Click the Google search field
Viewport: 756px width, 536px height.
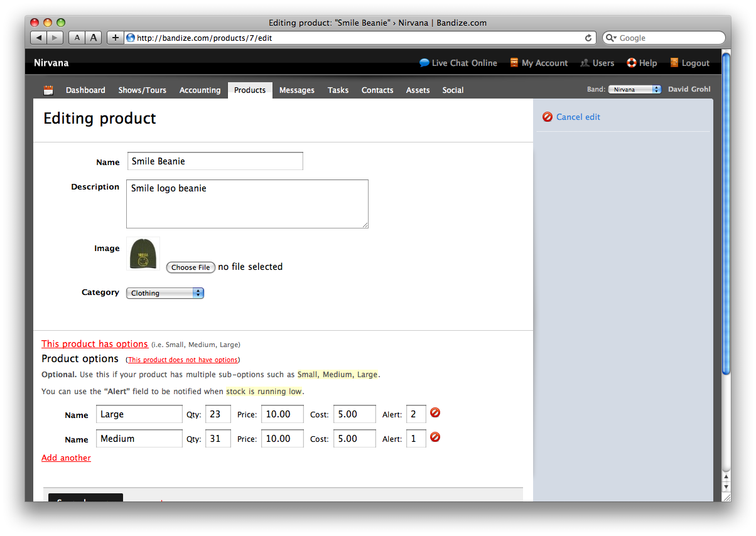tap(664, 38)
